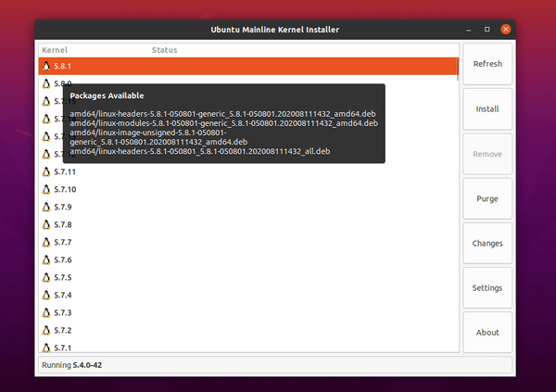Select kernel version 5.8.1 text
Screen dimensions: 556x392
pos(63,66)
